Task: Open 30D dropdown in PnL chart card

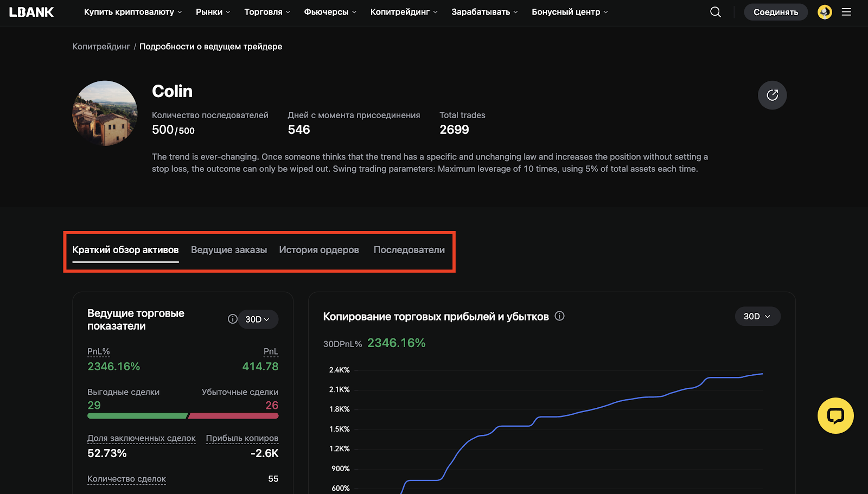Action: 757,316
